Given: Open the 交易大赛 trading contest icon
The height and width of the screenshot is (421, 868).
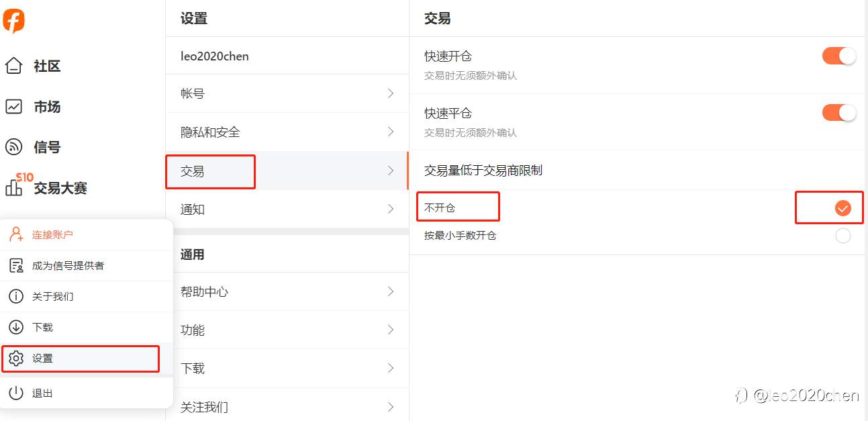Looking at the screenshot, I should pos(14,187).
